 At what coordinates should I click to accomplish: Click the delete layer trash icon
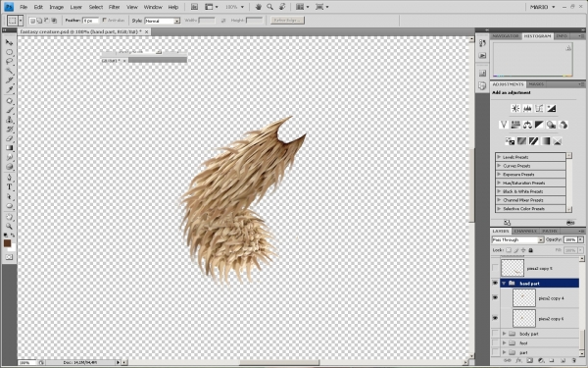click(x=573, y=360)
